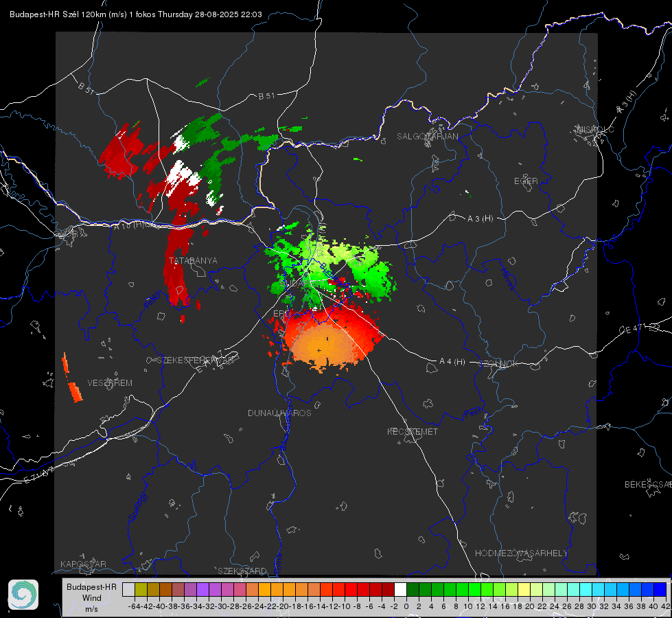Click the blue 'Heves' county label

[x=507, y=279]
